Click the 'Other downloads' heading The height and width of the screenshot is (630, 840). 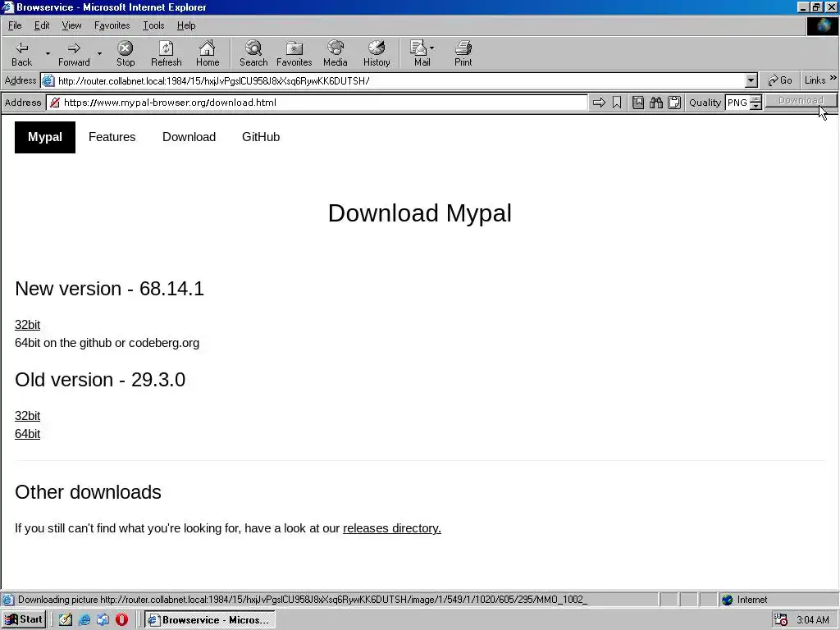click(88, 492)
